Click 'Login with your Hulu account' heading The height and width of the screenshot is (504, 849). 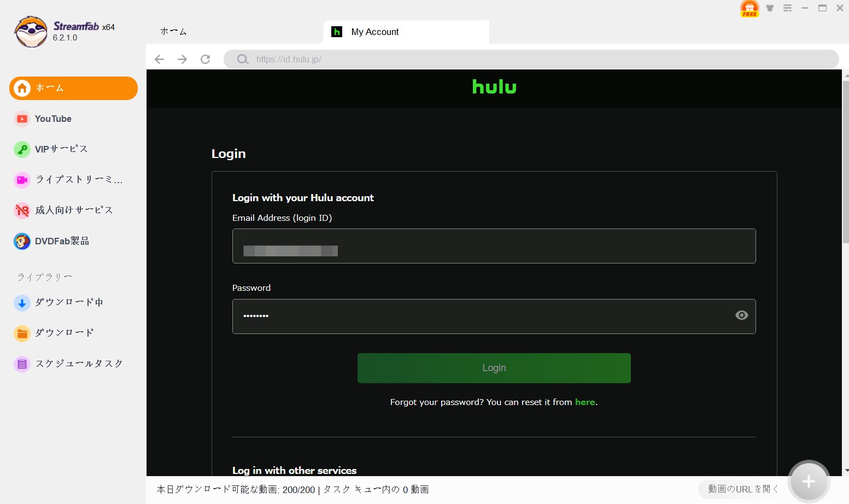[x=303, y=198]
